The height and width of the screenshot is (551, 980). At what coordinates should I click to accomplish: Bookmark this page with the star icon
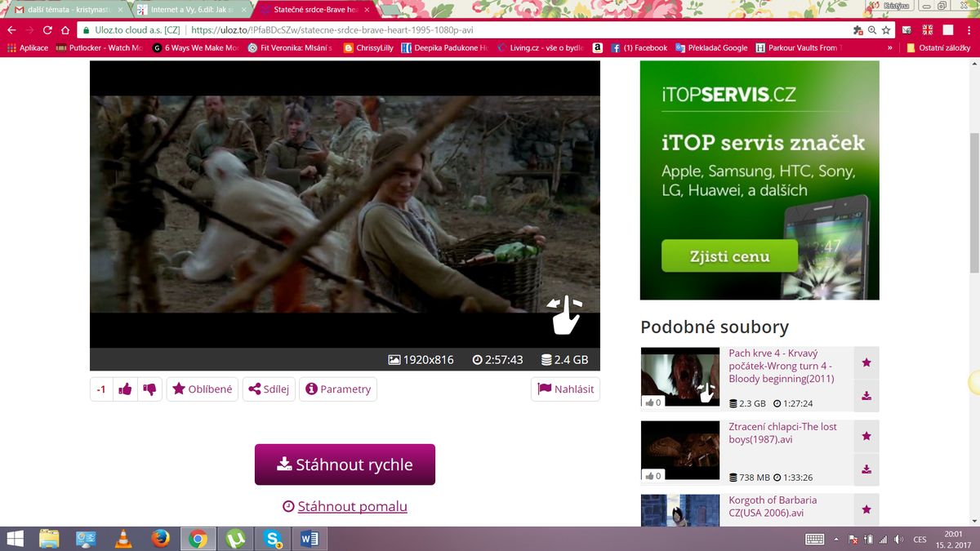point(887,29)
